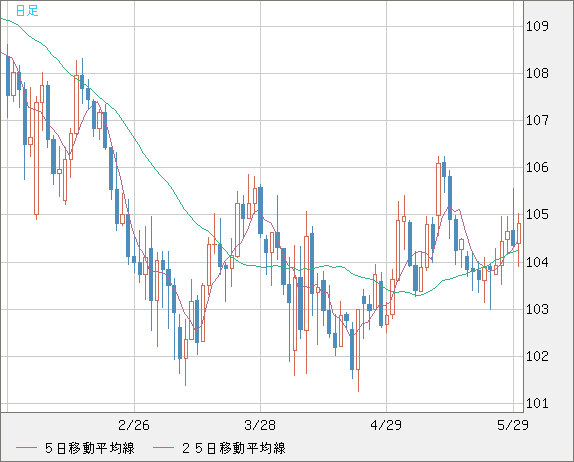Viewport: 574px width, 462px height.
Task: Click the 106 price axis label
Action: tap(537, 168)
